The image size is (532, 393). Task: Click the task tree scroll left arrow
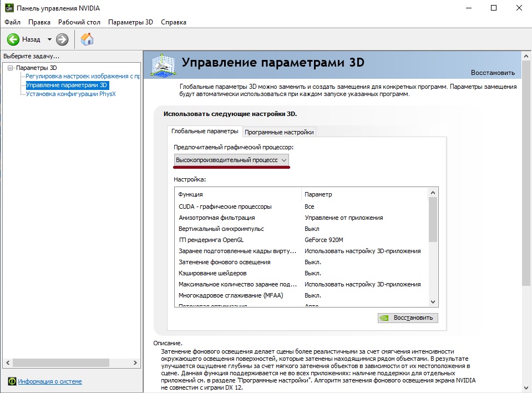(7, 362)
